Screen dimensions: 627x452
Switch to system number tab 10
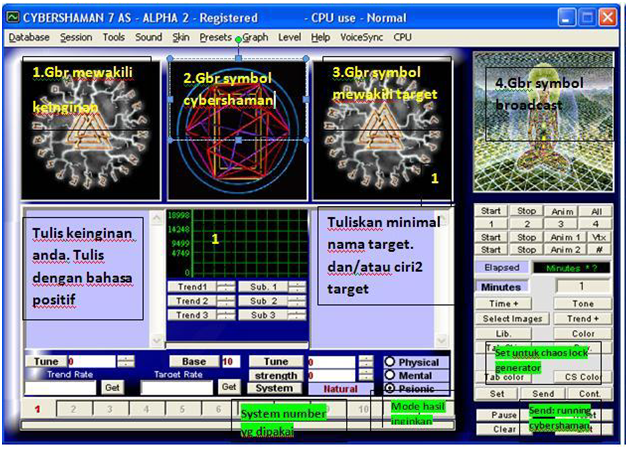click(x=363, y=409)
